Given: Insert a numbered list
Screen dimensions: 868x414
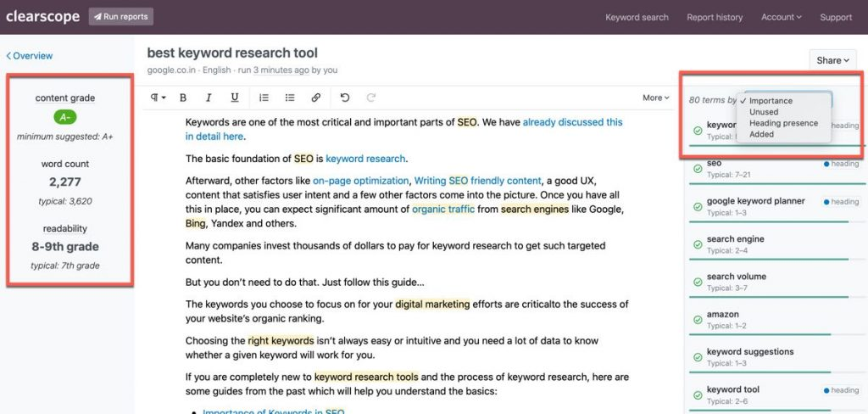Looking at the screenshot, I should [x=264, y=98].
